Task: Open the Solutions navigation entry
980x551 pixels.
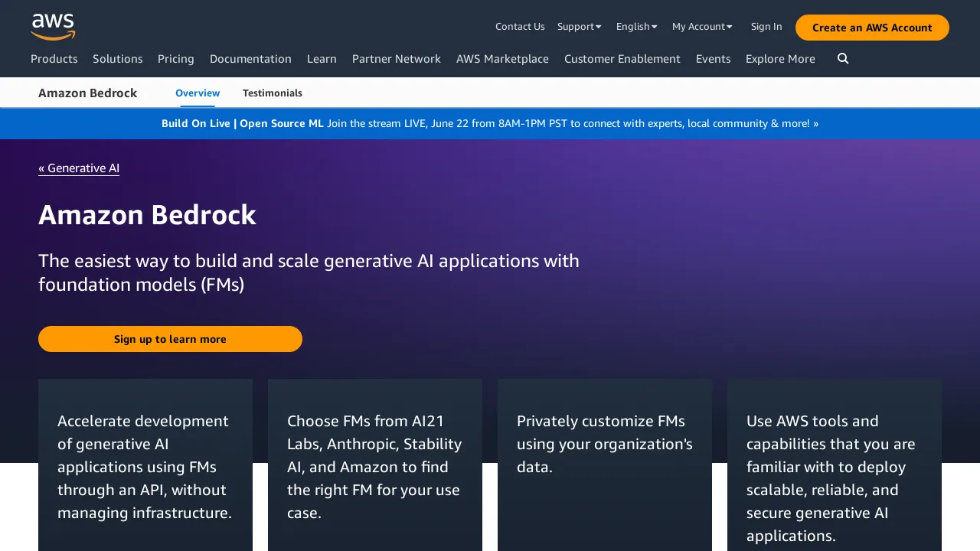Action: click(x=117, y=59)
